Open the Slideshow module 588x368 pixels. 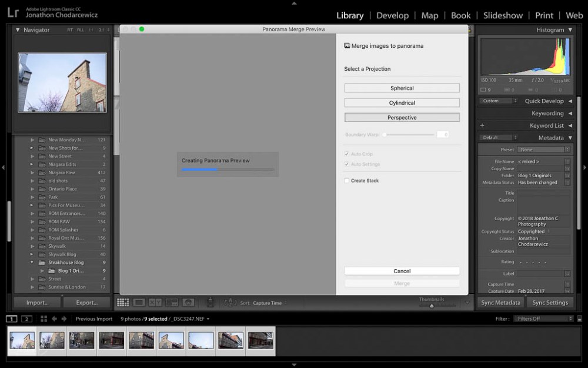click(x=503, y=15)
